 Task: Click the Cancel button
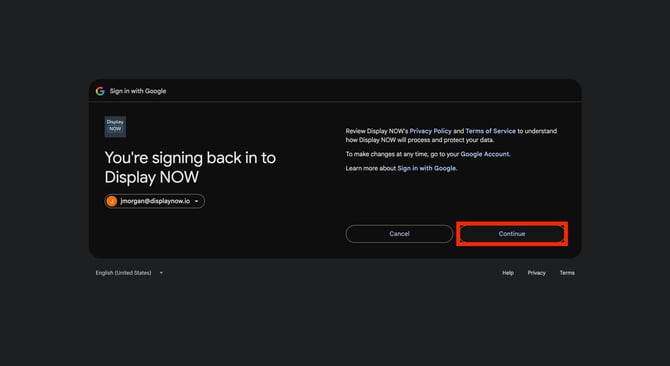click(399, 234)
